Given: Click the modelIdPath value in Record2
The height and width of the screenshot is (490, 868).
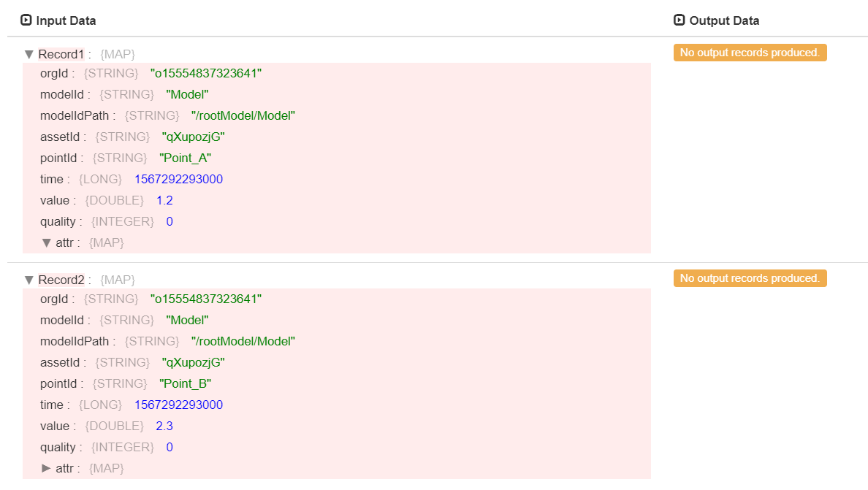Looking at the screenshot, I should coord(243,341).
